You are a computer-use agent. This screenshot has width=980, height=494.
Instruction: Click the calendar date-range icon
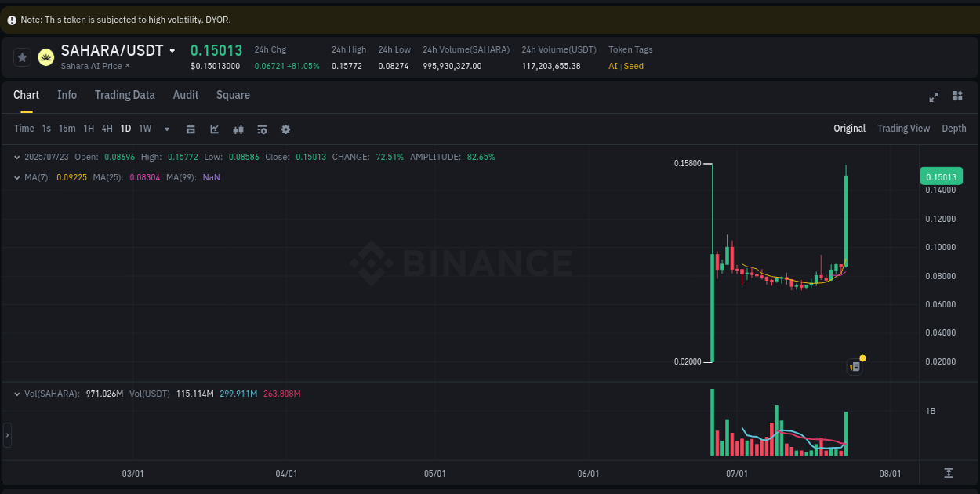coord(191,129)
